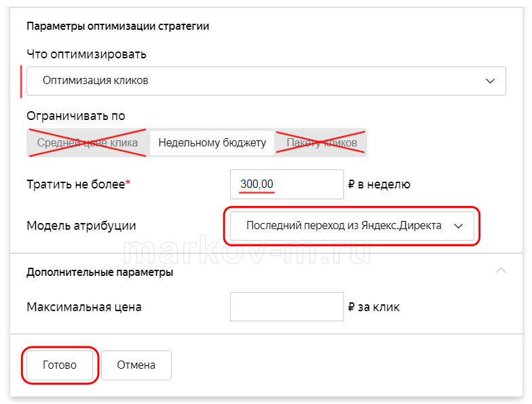
Task: Click the "₽ за клик" unit text
Action: pyautogui.click(x=374, y=307)
